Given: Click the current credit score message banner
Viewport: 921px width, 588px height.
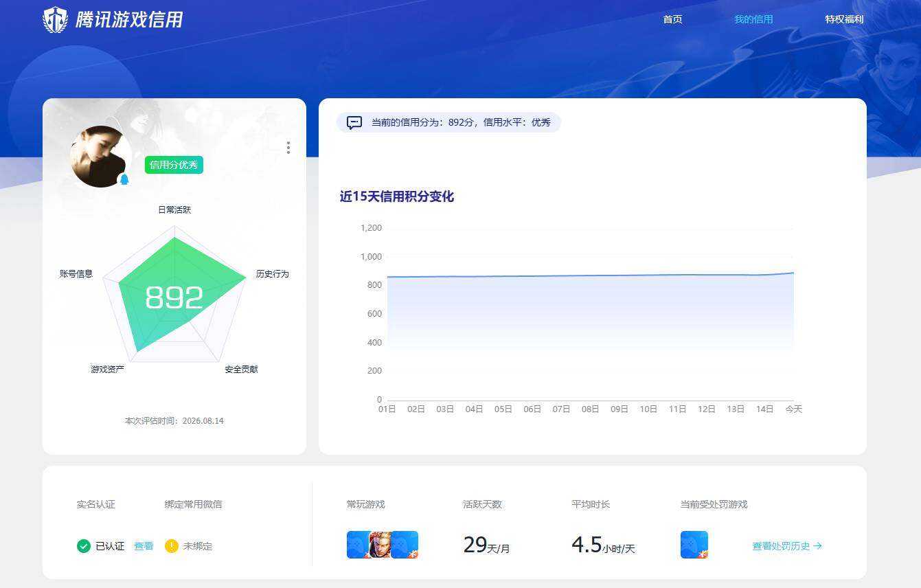Looking at the screenshot, I should tap(448, 122).
